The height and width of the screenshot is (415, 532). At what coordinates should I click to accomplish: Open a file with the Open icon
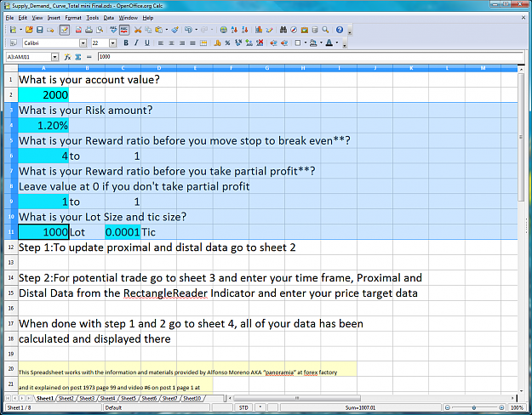(29, 30)
